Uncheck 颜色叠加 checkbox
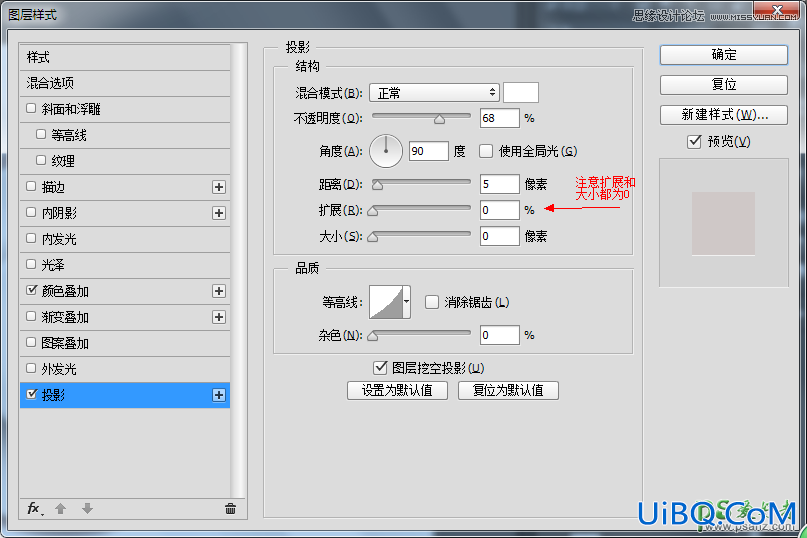The image size is (807, 538). click(x=31, y=290)
